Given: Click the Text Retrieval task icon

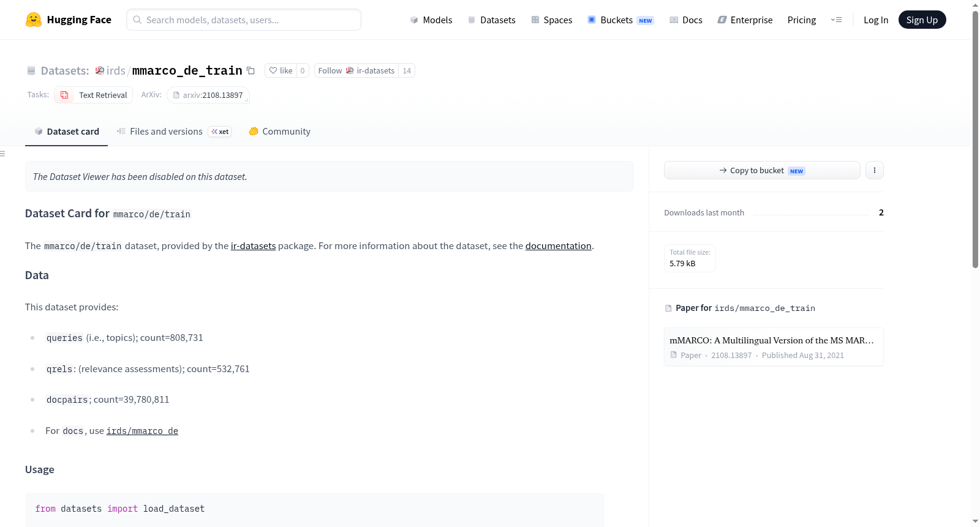Looking at the screenshot, I should click(64, 95).
